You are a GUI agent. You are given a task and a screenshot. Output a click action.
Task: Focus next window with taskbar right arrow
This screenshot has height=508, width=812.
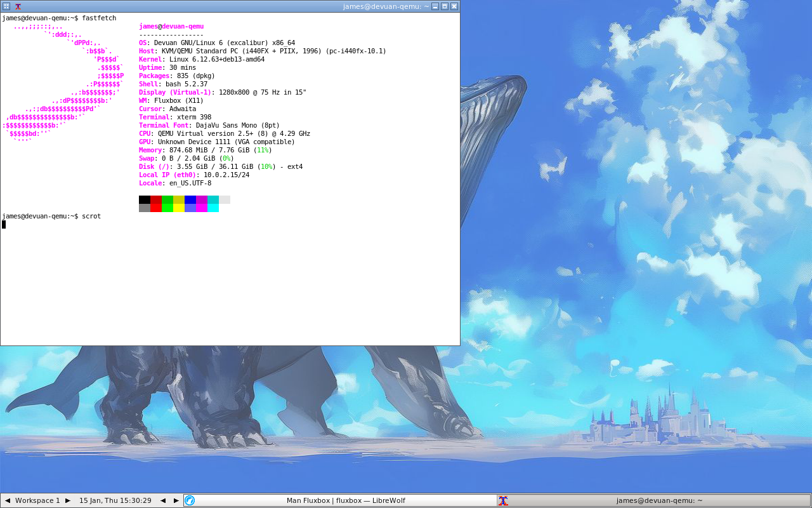pyautogui.click(x=176, y=500)
